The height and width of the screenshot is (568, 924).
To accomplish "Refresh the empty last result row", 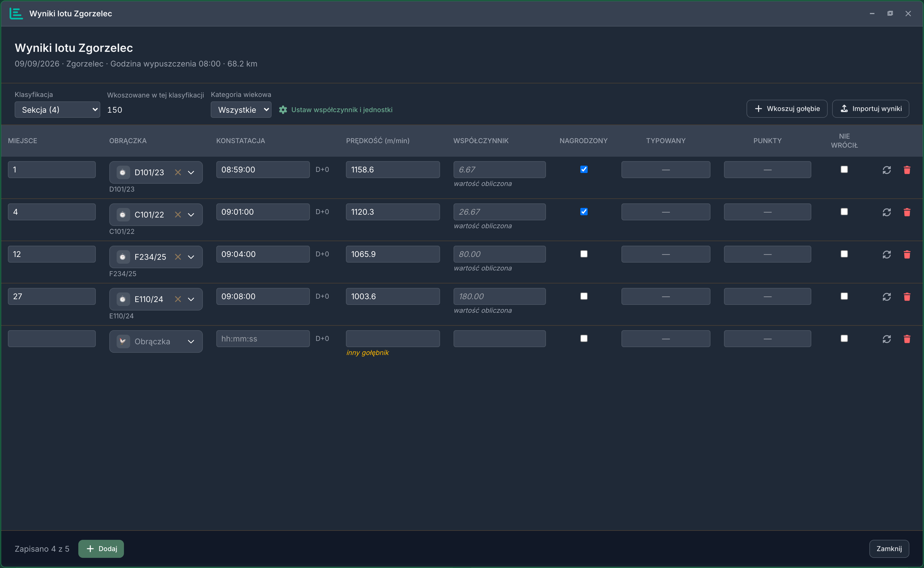I will pos(887,339).
